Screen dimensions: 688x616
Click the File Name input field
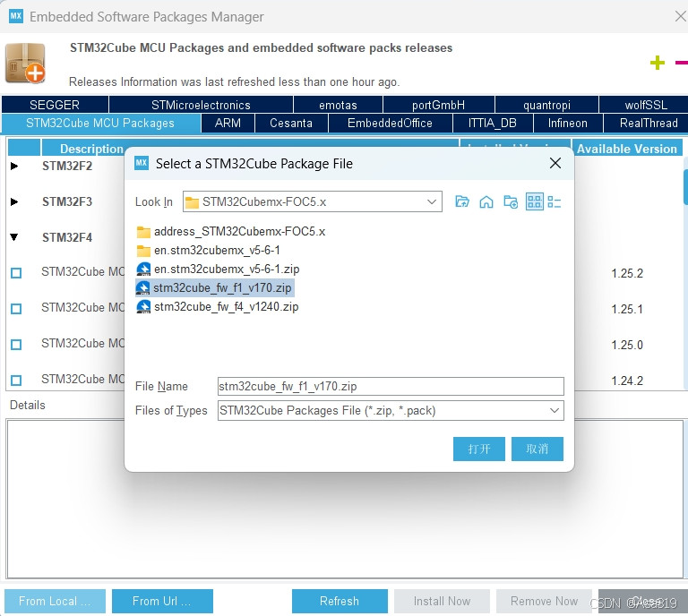(391, 386)
